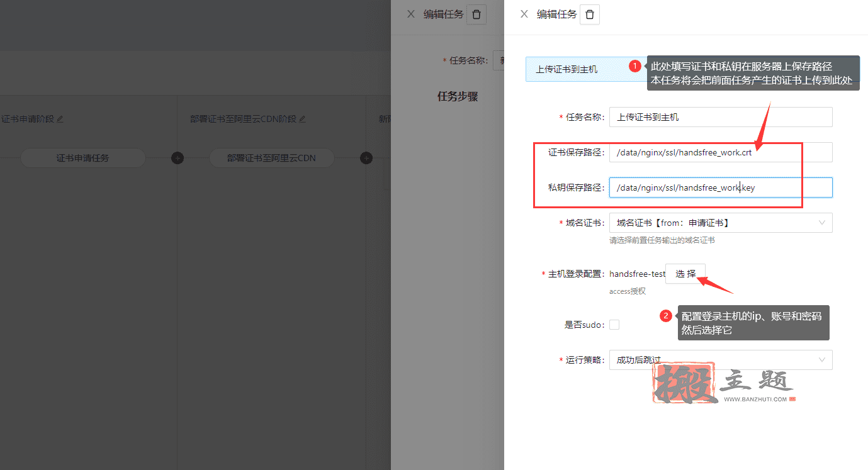The width and height of the screenshot is (868, 470).
Task: Close the front 编辑任务 drawer
Action: (x=524, y=14)
